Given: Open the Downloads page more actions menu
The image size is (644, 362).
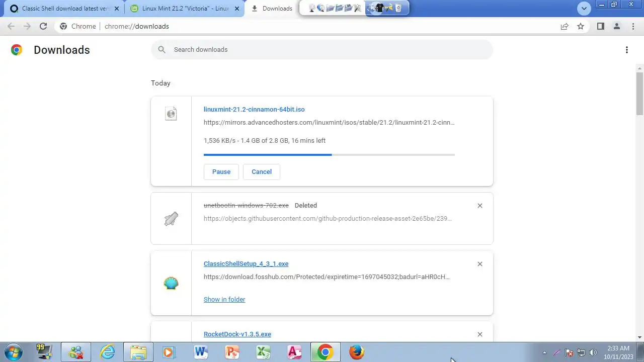Looking at the screenshot, I should click(627, 50).
